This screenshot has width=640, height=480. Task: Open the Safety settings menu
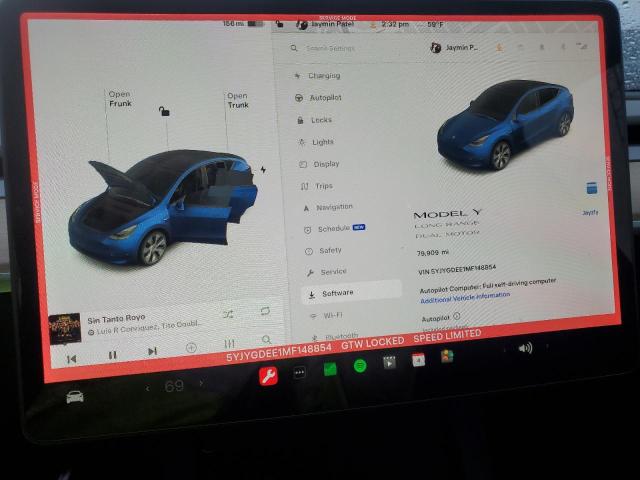pyautogui.click(x=323, y=251)
